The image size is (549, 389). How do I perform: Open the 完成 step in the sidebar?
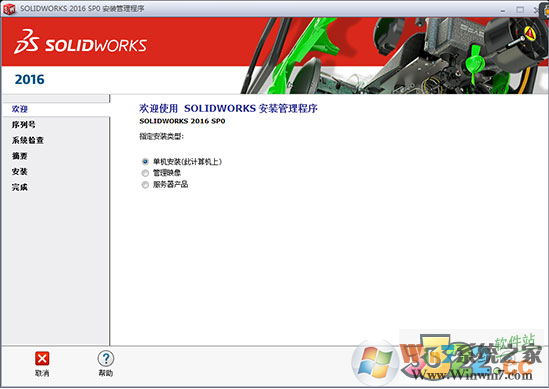click(20, 187)
